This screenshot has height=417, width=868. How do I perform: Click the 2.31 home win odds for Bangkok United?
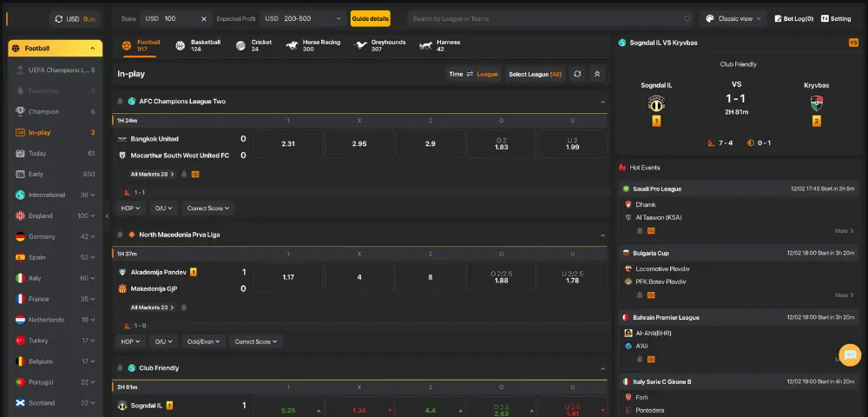288,144
